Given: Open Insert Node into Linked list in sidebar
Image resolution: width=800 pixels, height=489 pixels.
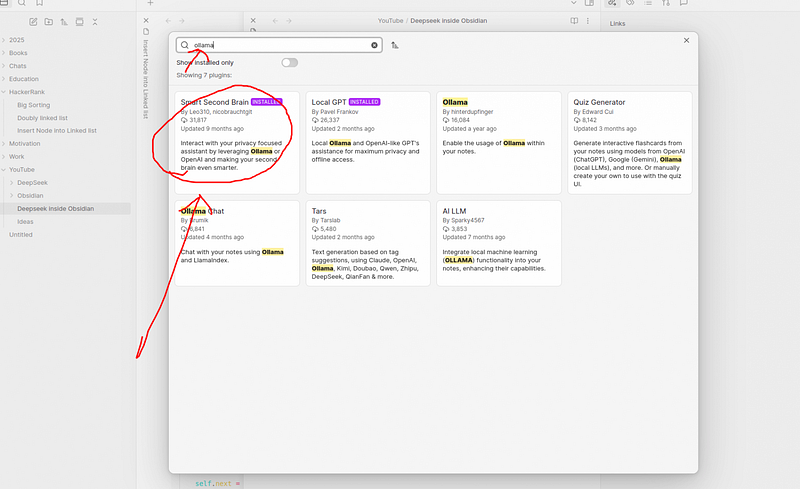Looking at the screenshot, I should pos(57,131).
